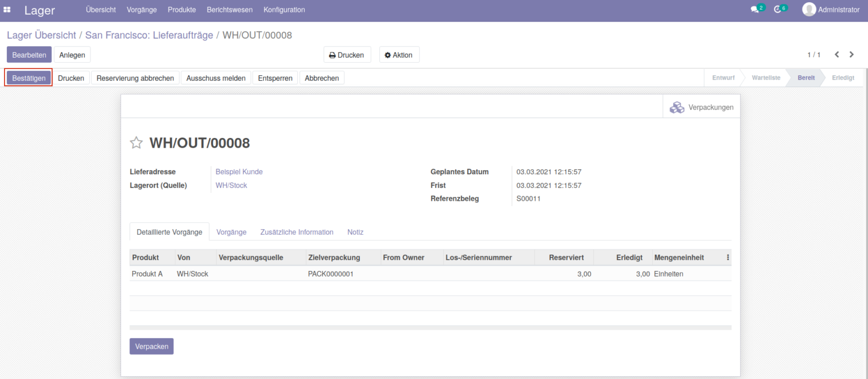This screenshot has height=379, width=868.
Task: Set the status to Erledigt in statusbar
Action: tap(843, 77)
